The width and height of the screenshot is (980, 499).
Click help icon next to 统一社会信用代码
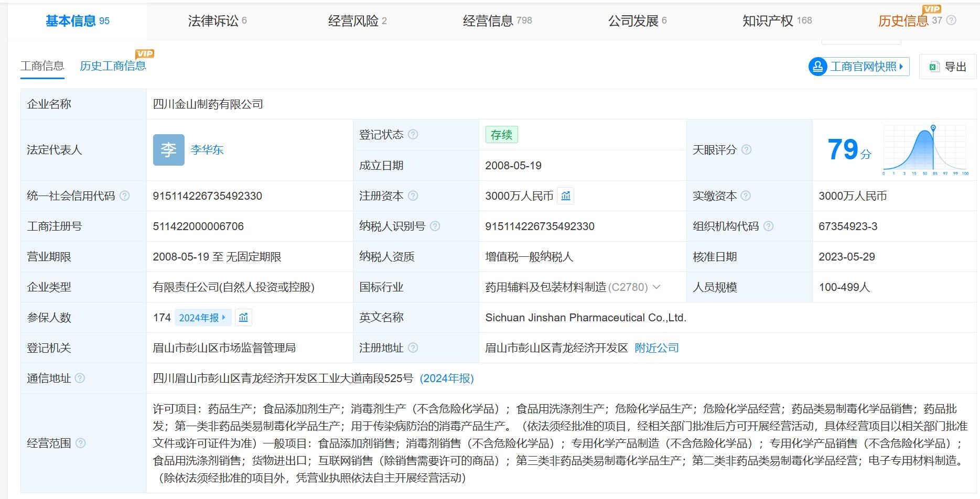tap(124, 196)
